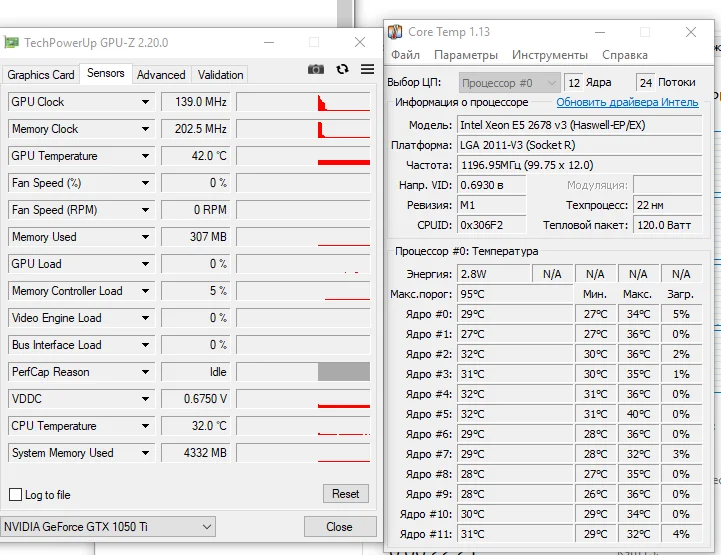Image resolution: width=721 pixels, height=555 pixels.
Task: Click the M1 revision field
Action: (492, 205)
